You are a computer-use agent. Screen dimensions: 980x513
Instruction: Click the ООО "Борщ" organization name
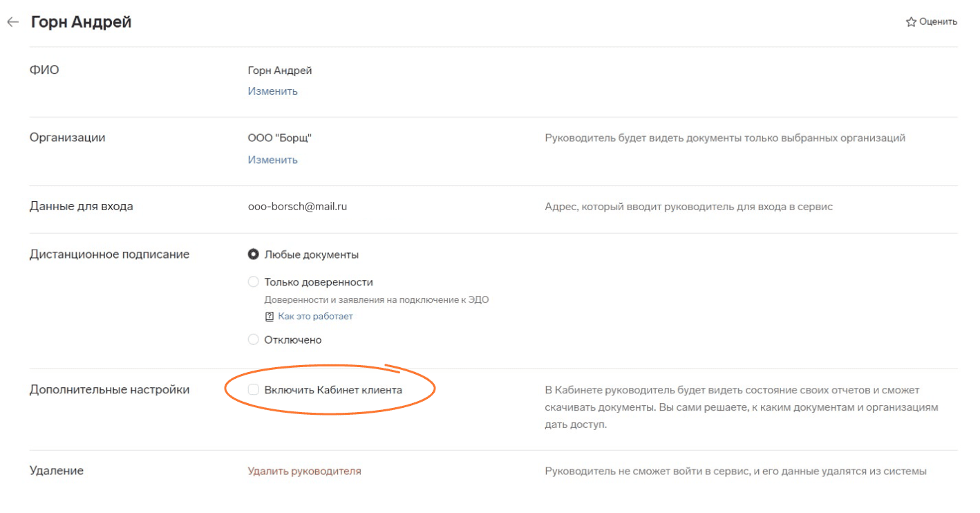(280, 138)
